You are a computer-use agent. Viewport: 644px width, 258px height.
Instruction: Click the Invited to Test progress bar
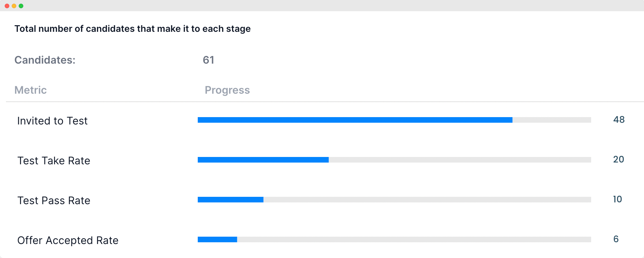point(394,120)
